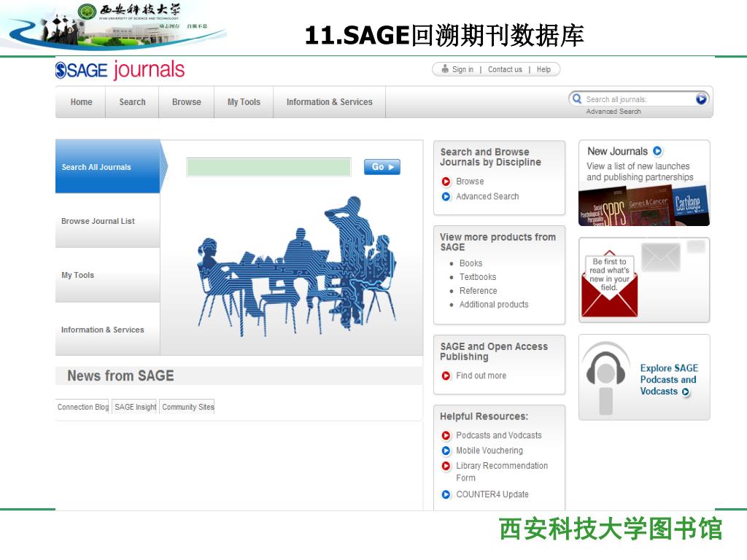Open the Home menu item

click(82, 102)
